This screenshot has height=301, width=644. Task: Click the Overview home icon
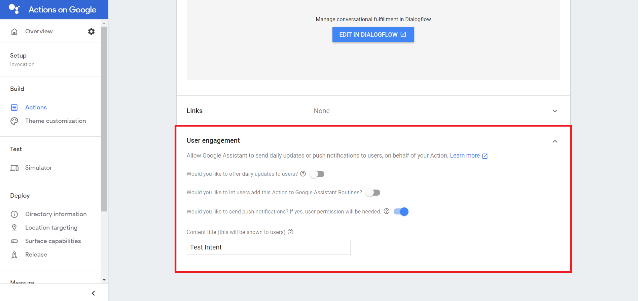(x=14, y=31)
